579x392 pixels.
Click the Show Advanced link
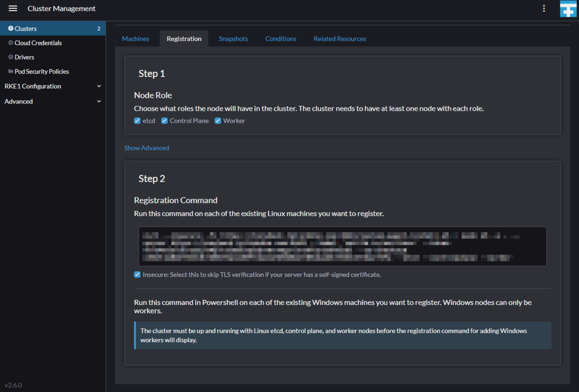146,148
